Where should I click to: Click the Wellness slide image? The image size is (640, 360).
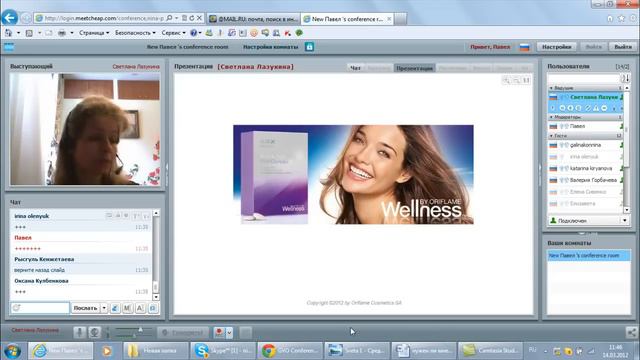(353, 174)
